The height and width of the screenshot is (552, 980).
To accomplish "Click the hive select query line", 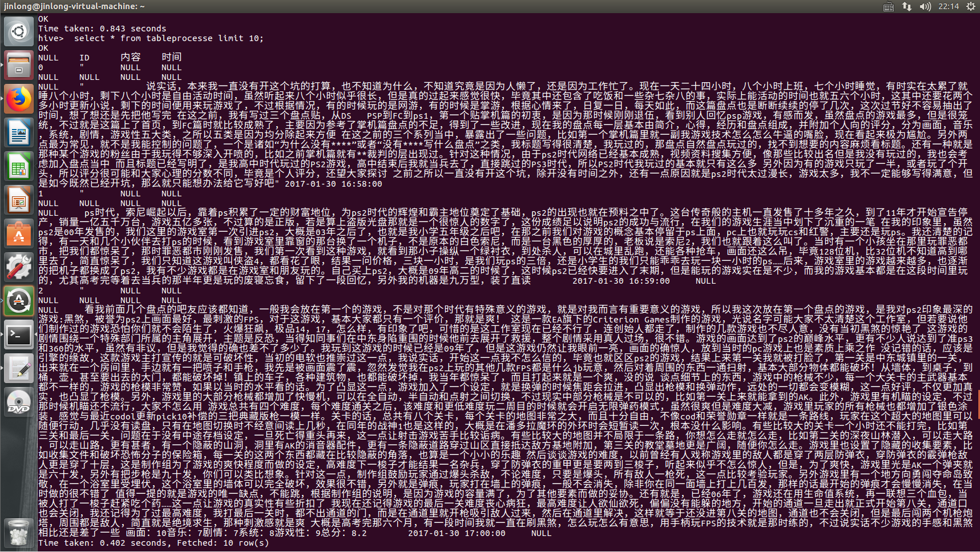I will pyautogui.click(x=151, y=38).
